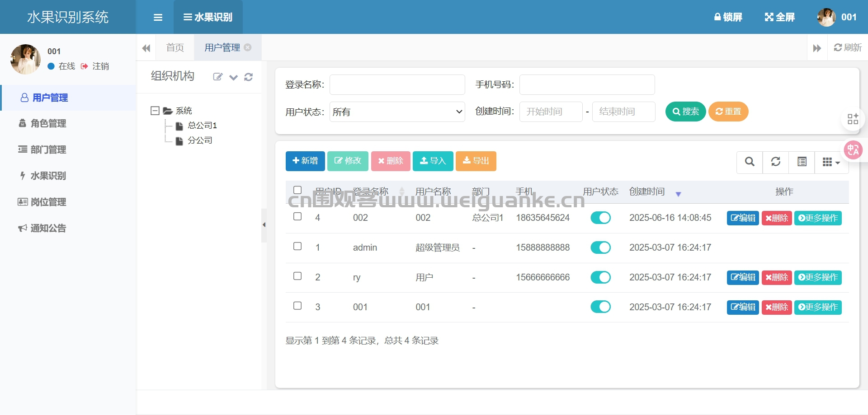Open 更多操作 for user ry row
This screenshot has height=415, width=868.
tap(818, 277)
